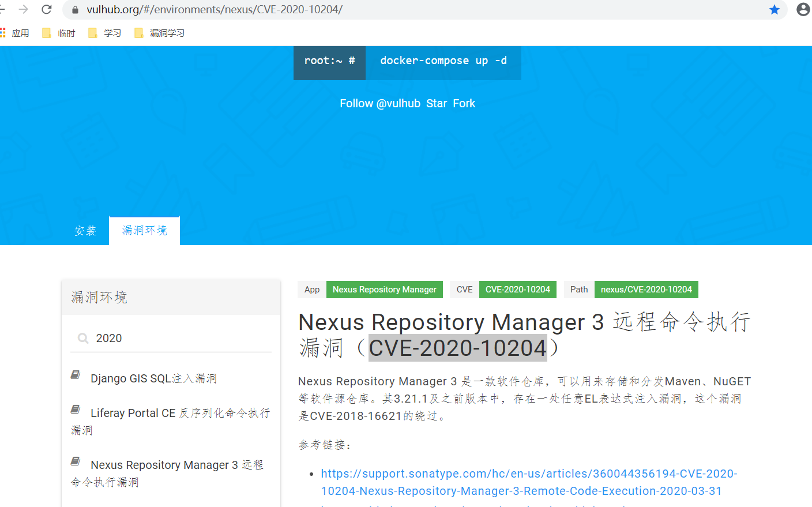This screenshot has height=507, width=812.
Task: Click the book icon beside Liferay Portal
Action: point(76,410)
